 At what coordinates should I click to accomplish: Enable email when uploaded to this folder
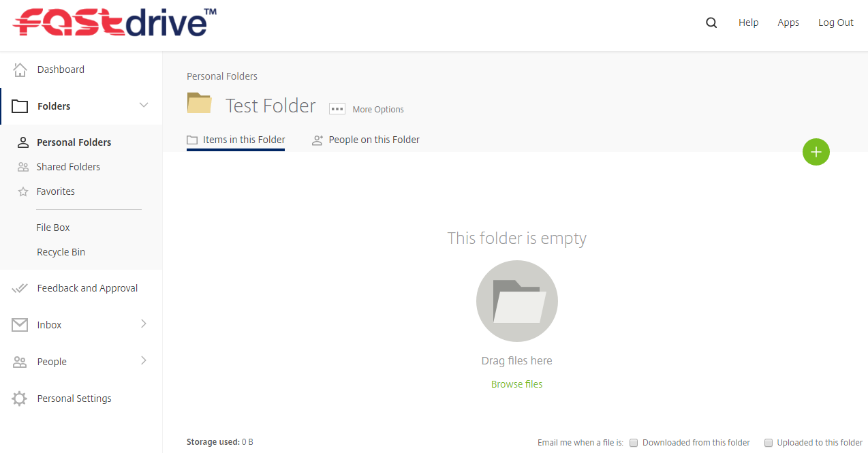coord(769,443)
